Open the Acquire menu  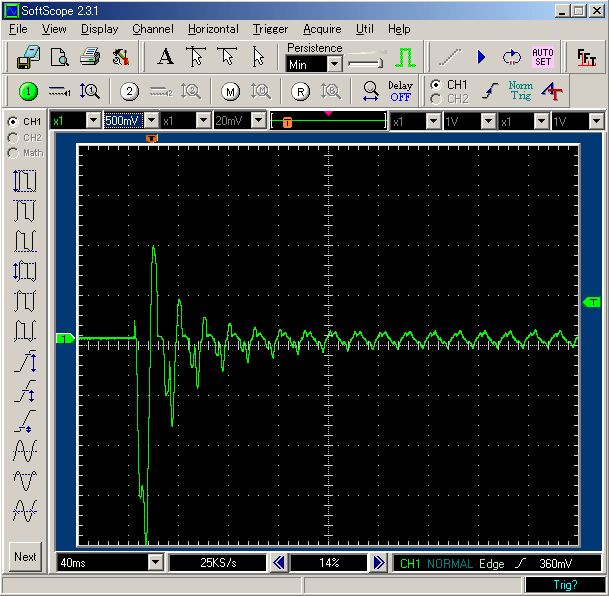click(322, 29)
